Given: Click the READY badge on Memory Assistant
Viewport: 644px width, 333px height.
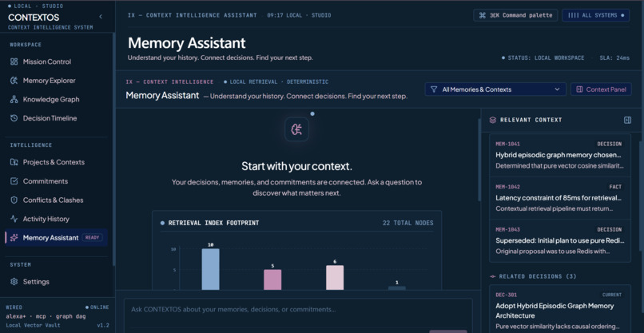Looking at the screenshot, I should click(x=93, y=237).
